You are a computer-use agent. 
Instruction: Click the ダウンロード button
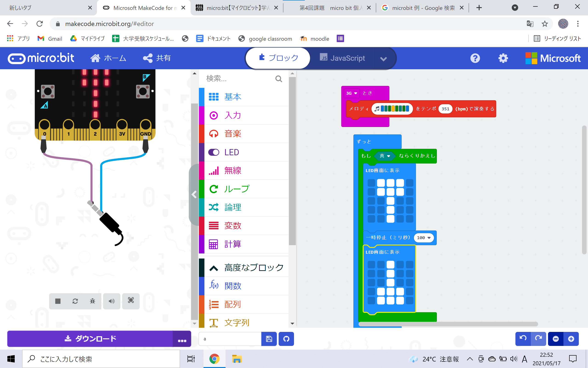click(x=90, y=339)
